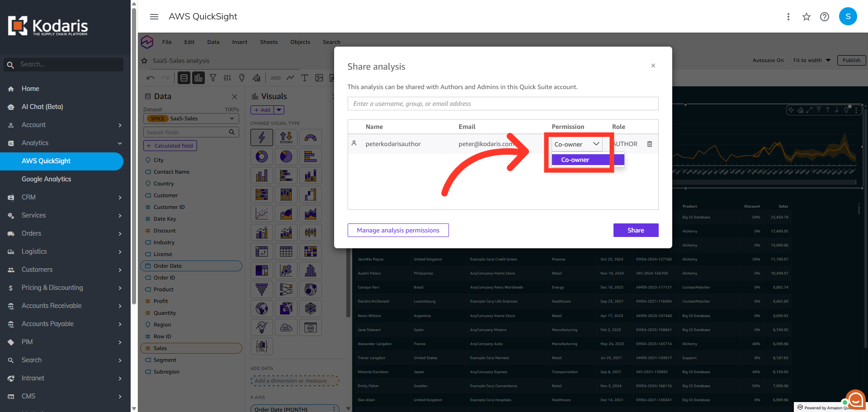Click the Publish button
The height and width of the screenshot is (412, 868).
(x=851, y=60)
